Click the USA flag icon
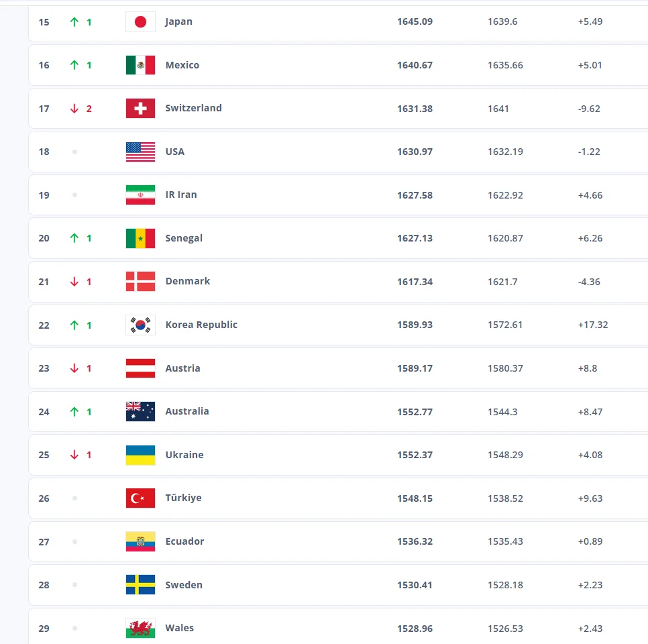 (140, 152)
